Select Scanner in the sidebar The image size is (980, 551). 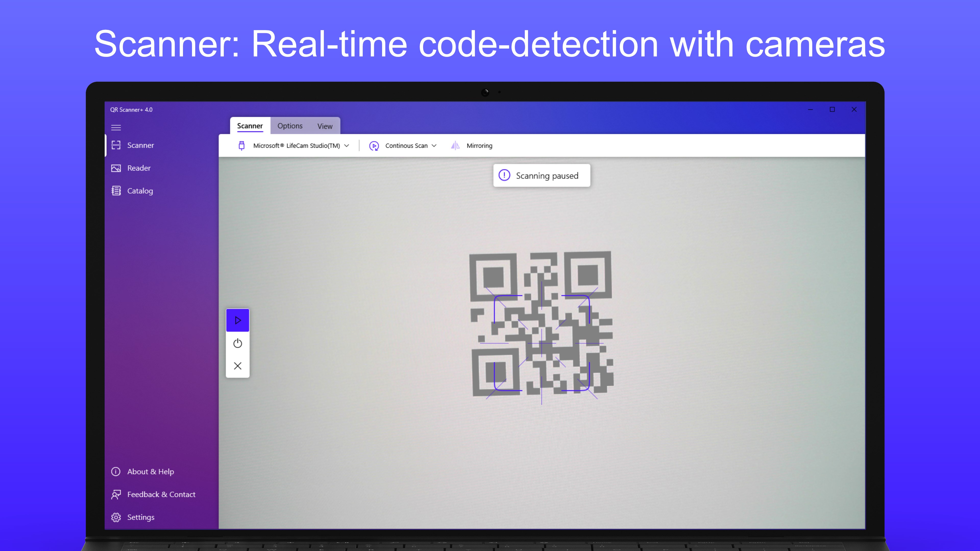click(x=140, y=145)
